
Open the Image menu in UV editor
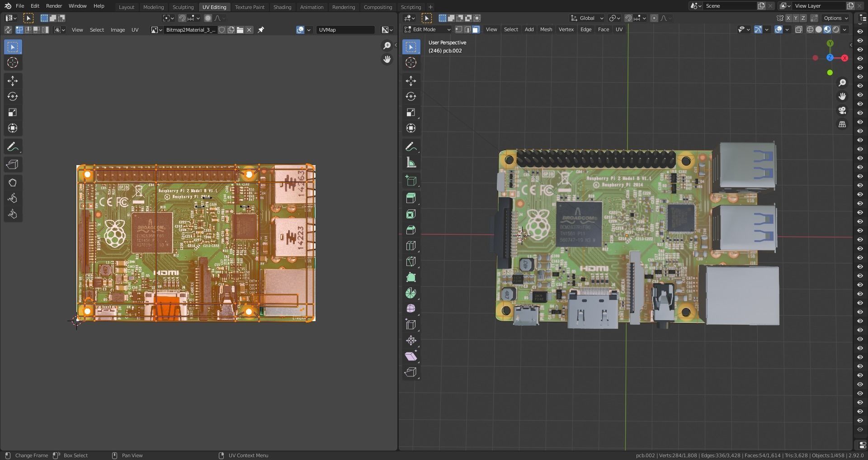[x=118, y=30]
